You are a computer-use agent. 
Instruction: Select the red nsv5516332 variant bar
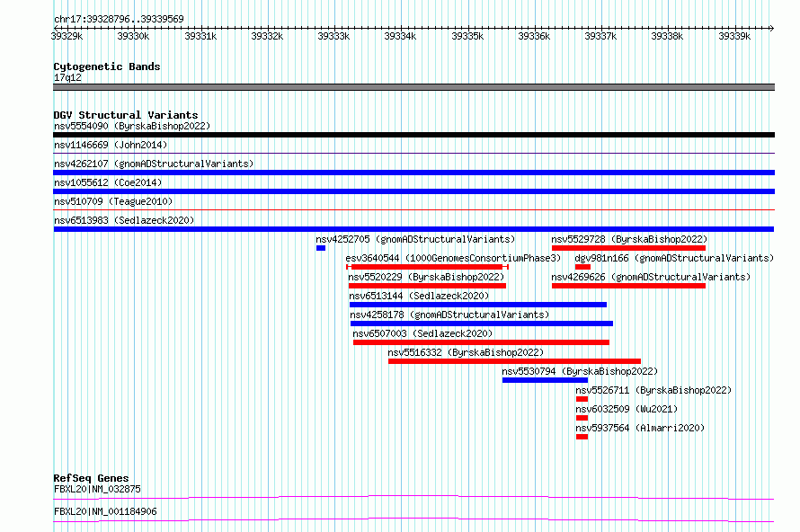[x=514, y=361]
